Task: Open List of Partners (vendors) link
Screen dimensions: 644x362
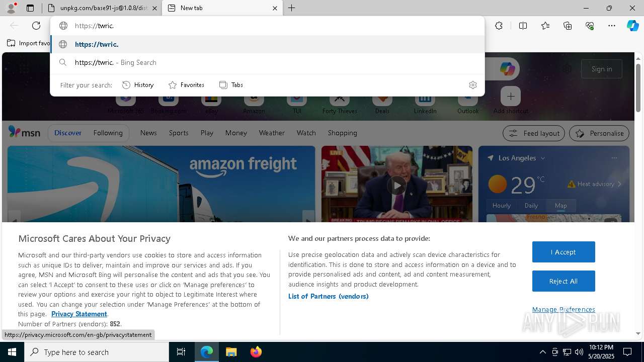Action: 329,296
